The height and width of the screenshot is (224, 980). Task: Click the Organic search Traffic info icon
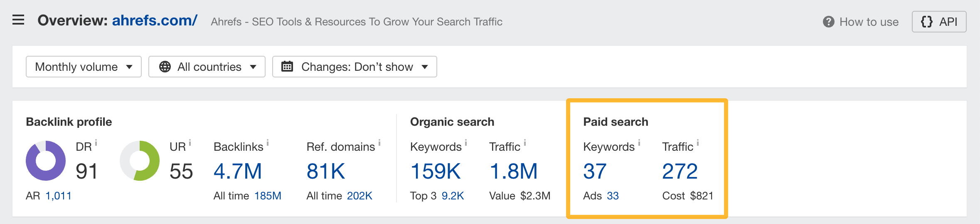click(x=525, y=142)
